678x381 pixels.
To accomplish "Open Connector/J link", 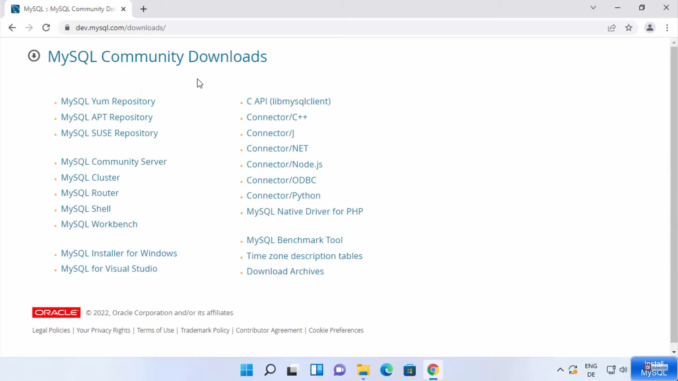I will pos(270,133).
